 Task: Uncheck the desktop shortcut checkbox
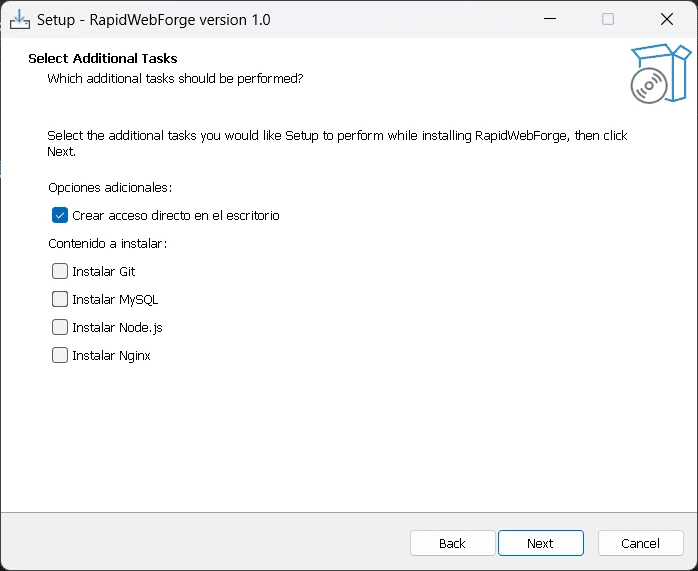click(60, 215)
